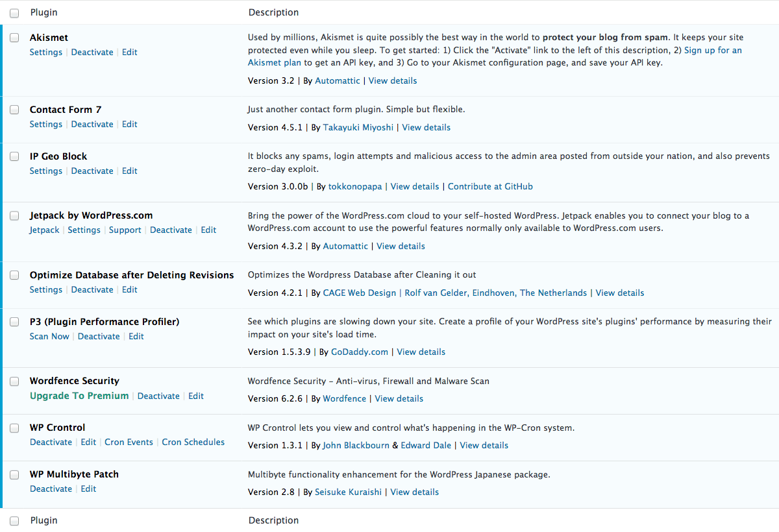Edit P3 Plugin Performance Profiler
The height and width of the screenshot is (532, 779).
[x=136, y=336]
